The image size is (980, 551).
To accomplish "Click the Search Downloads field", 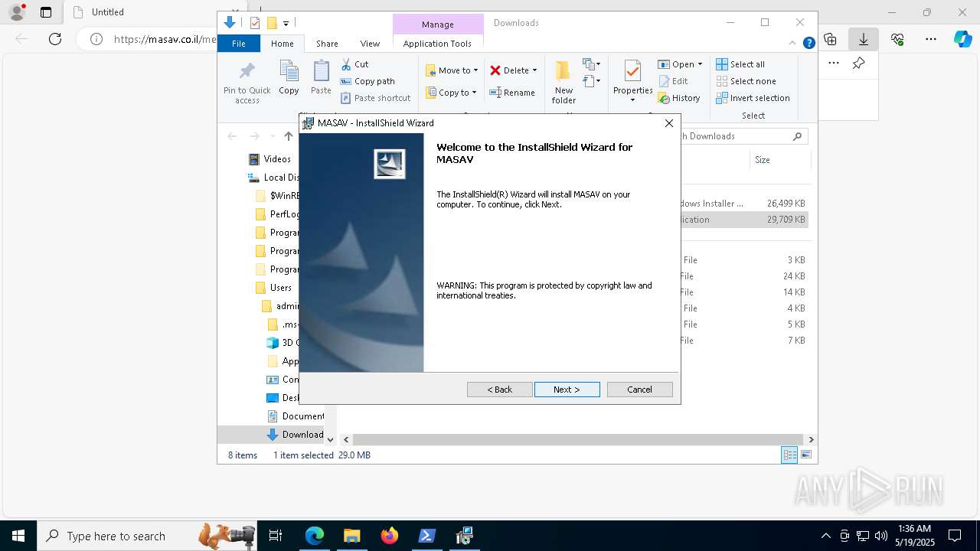I will (743, 136).
